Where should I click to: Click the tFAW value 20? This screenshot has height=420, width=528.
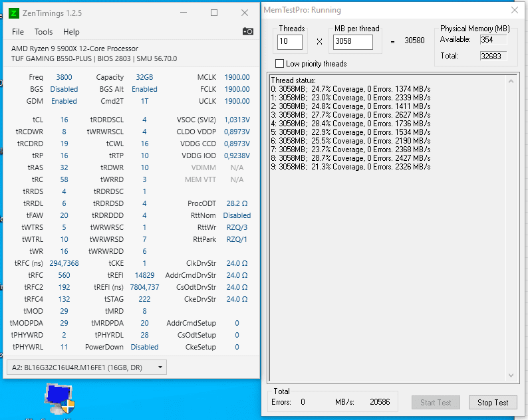[x=64, y=215]
